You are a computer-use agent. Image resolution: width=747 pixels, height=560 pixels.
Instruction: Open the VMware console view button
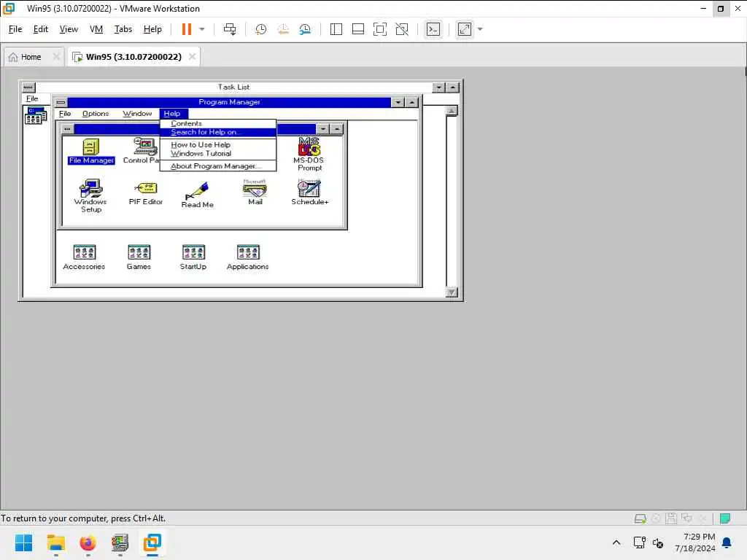(x=433, y=29)
